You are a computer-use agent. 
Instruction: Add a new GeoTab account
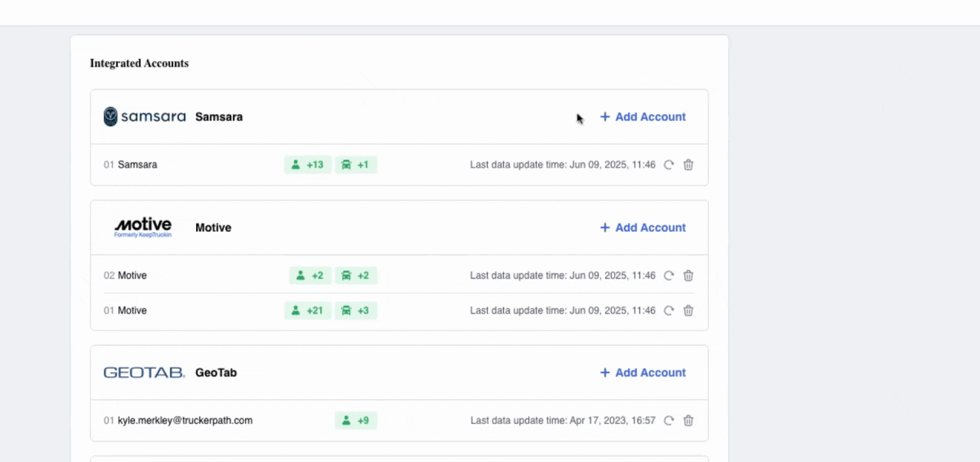tap(642, 373)
